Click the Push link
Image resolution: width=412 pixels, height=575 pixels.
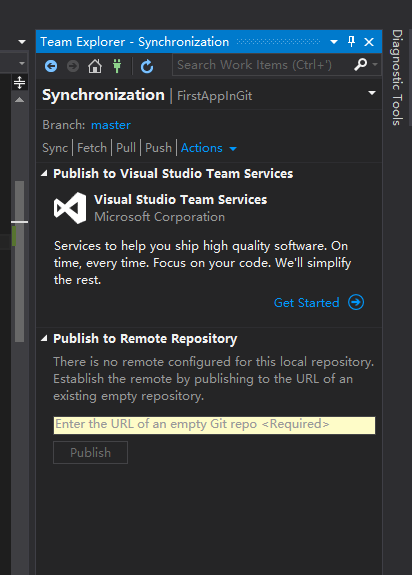pos(158,148)
